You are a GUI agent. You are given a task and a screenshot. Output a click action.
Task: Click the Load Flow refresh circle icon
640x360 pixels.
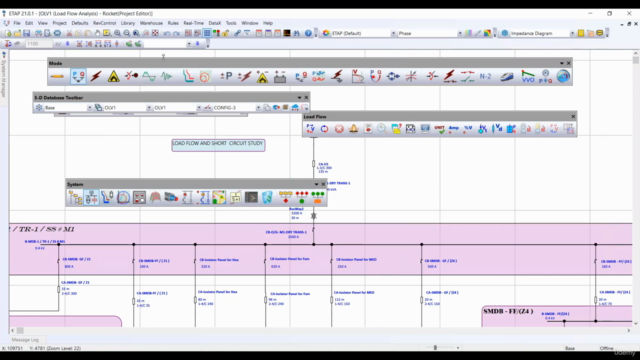[324, 129]
